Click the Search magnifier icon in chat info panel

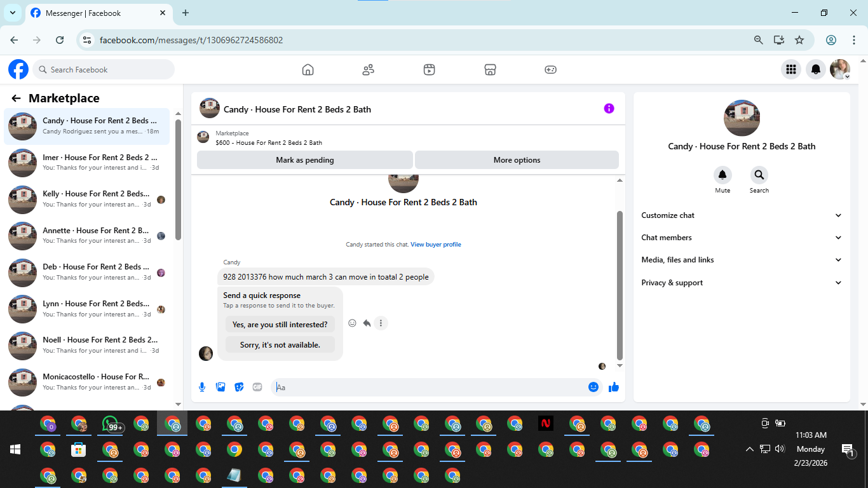759,175
